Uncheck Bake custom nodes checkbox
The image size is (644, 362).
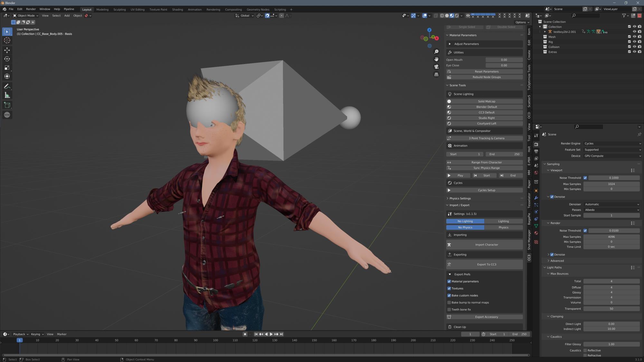449,296
